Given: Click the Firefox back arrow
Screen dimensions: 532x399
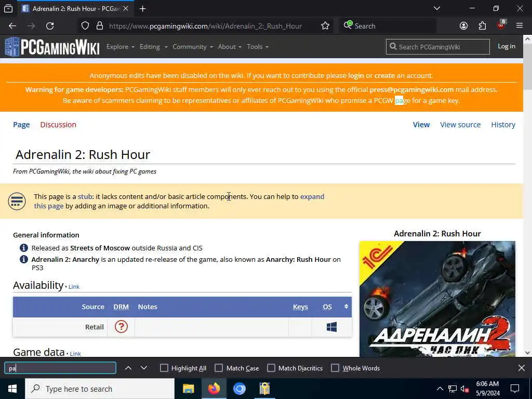Looking at the screenshot, I should coord(12,26).
